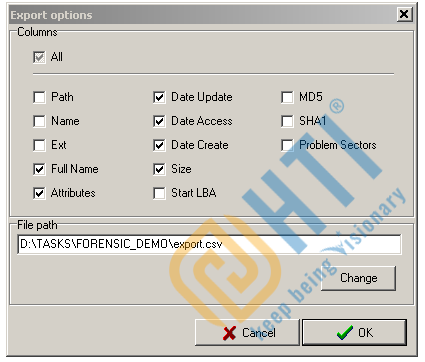Close the Export options window

(x=404, y=14)
